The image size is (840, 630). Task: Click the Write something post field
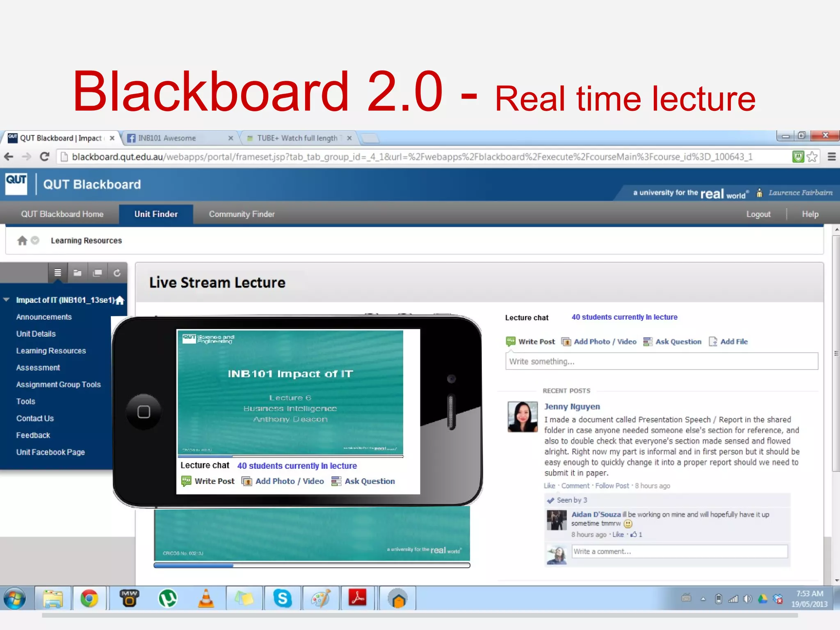(662, 361)
